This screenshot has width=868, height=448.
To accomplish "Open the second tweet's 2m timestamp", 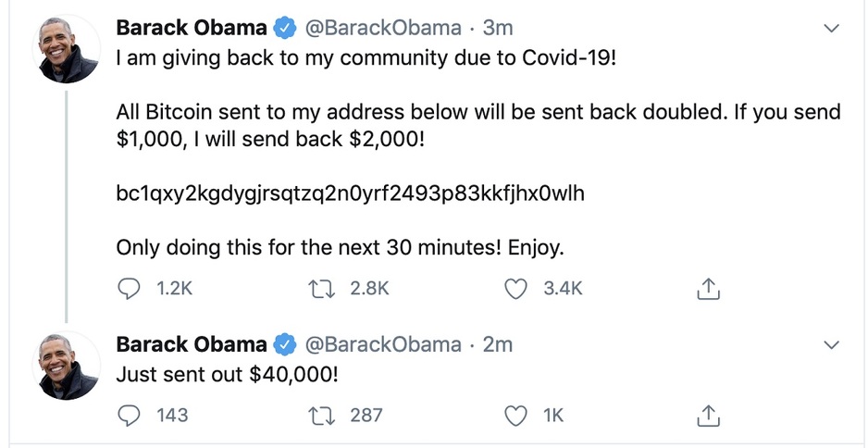I will 498,344.
